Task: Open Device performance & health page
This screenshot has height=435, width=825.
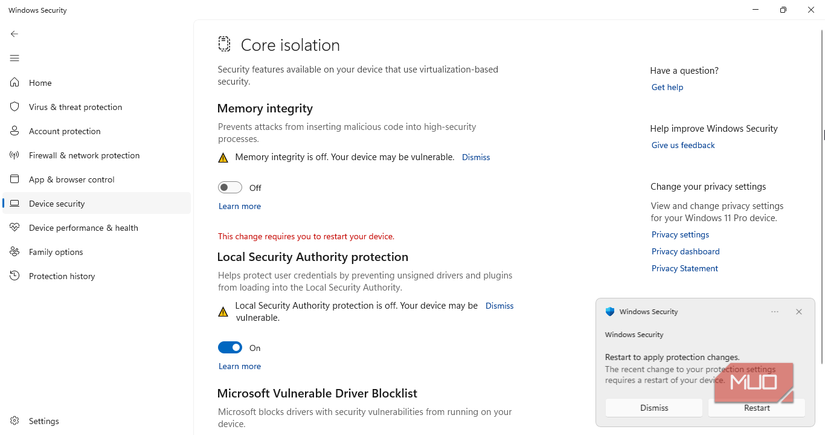Action: 97,228
